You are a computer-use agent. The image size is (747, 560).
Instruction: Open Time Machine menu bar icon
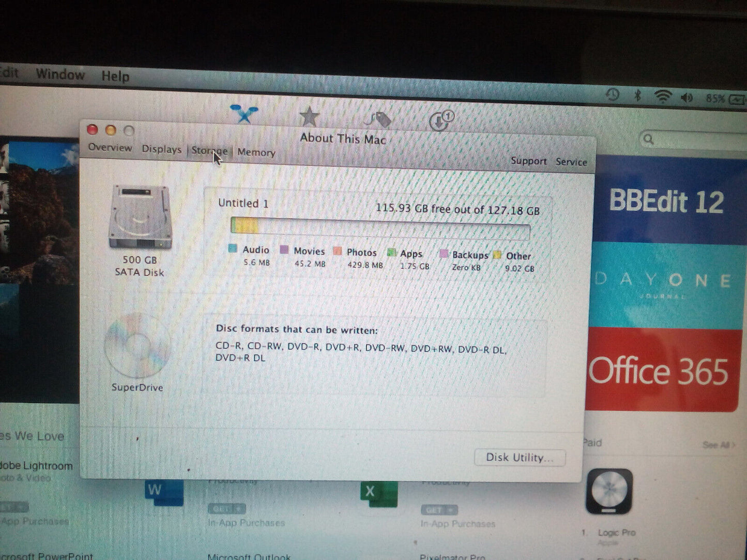click(613, 95)
